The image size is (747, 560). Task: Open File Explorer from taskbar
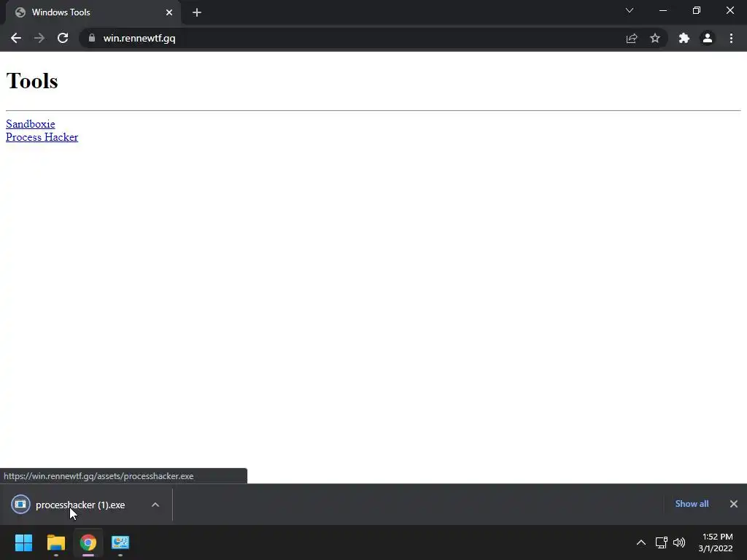tap(55, 542)
